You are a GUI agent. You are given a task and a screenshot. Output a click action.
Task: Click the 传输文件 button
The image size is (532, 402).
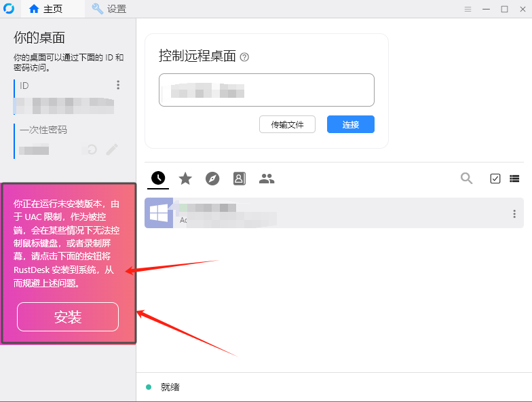click(x=288, y=125)
